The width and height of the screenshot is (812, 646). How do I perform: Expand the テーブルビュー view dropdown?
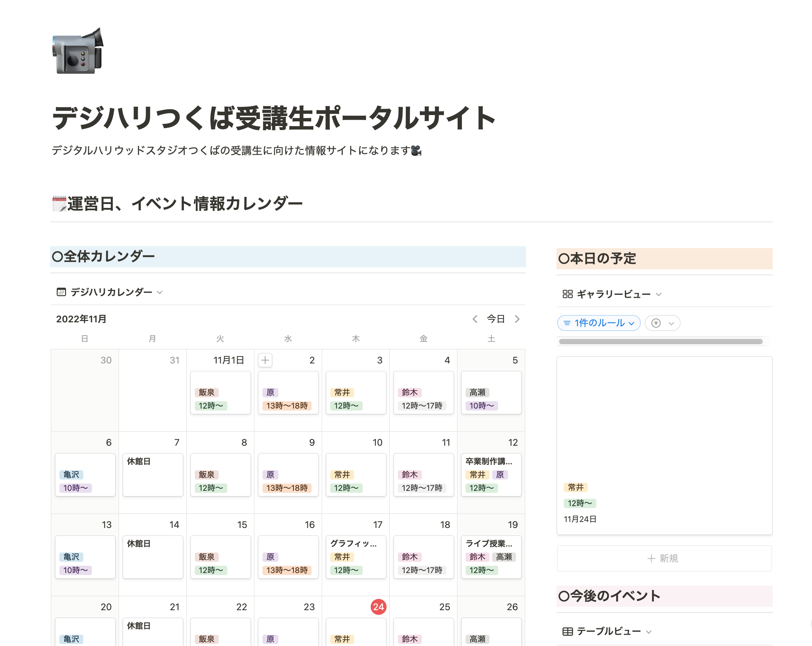coord(648,632)
